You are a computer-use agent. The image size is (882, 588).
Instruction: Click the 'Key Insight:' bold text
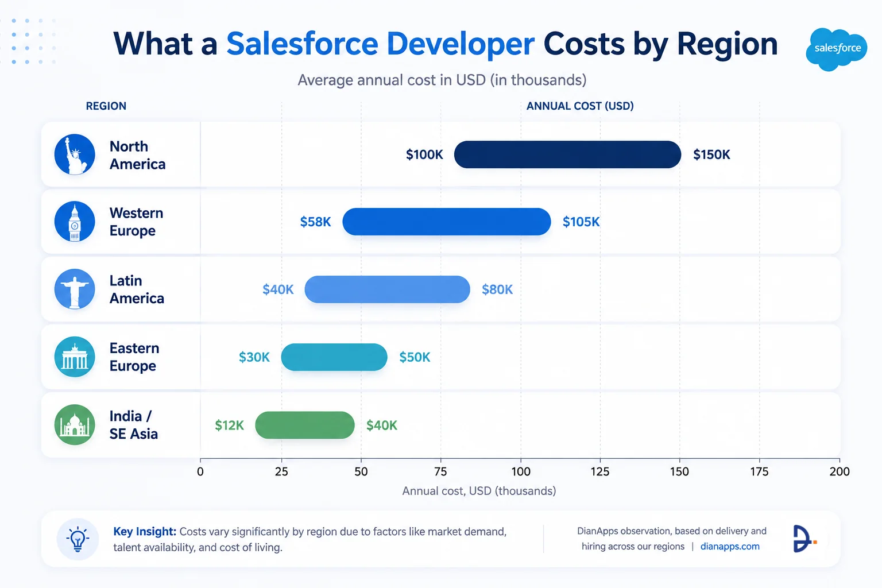coord(145,532)
